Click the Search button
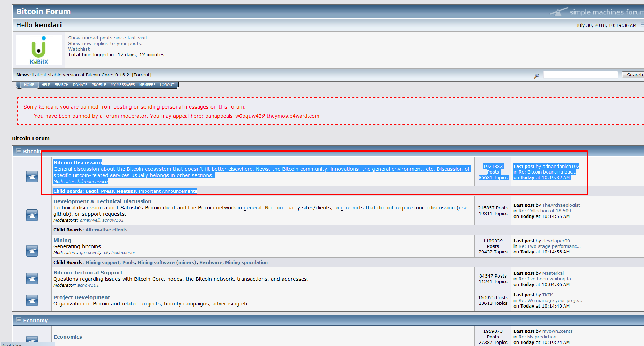Viewport: 644px width, 346px height. (634, 75)
